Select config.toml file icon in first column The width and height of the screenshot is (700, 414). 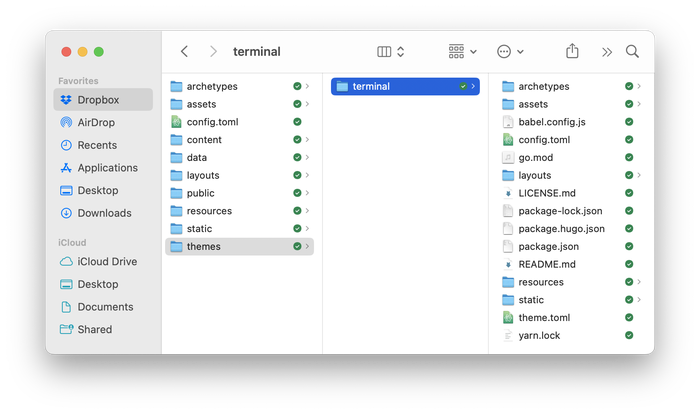pyautogui.click(x=176, y=122)
